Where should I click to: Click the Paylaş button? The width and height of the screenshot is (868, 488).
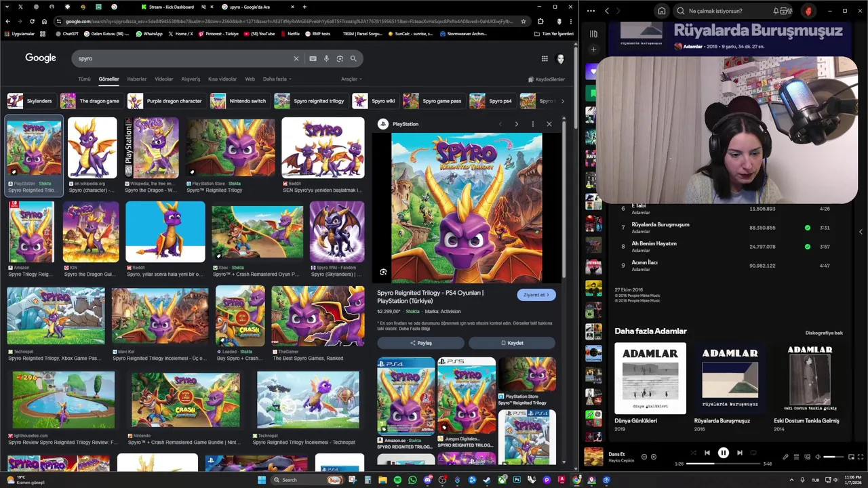point(420,343)
